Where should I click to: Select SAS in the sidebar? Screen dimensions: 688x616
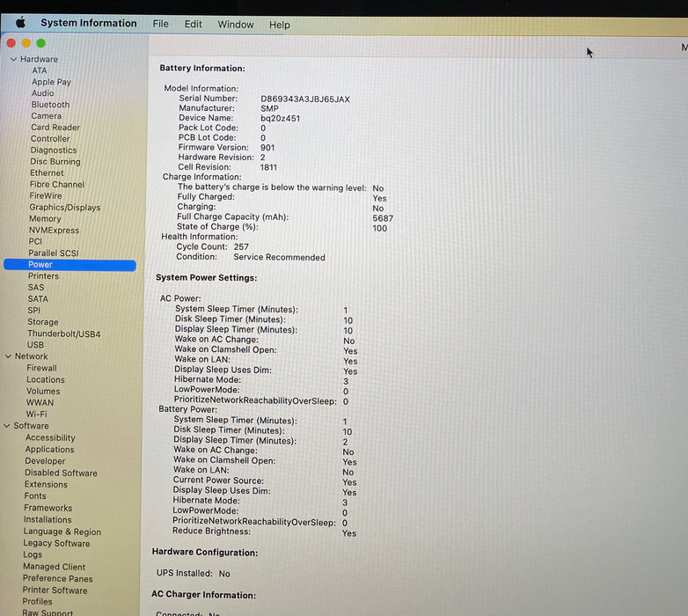pos(36,288)
